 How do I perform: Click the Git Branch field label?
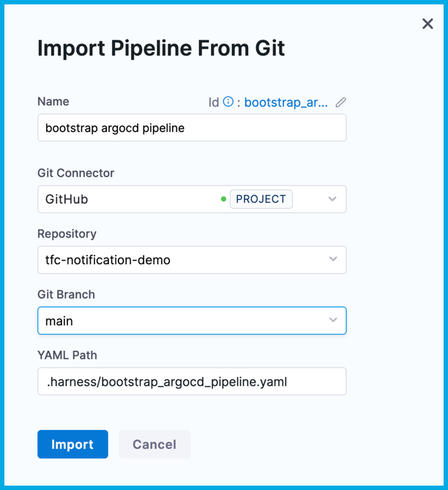[66, 295]
